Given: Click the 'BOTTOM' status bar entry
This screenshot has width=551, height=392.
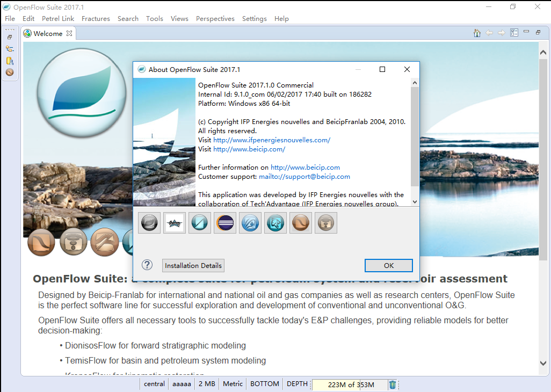Looking at the screenshot, I should [265, 384].
